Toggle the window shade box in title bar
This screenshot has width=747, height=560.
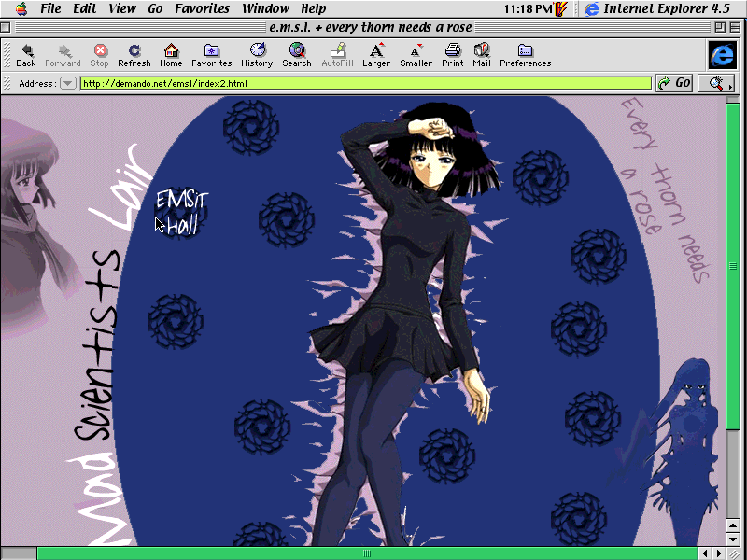[x=735, y=28]
